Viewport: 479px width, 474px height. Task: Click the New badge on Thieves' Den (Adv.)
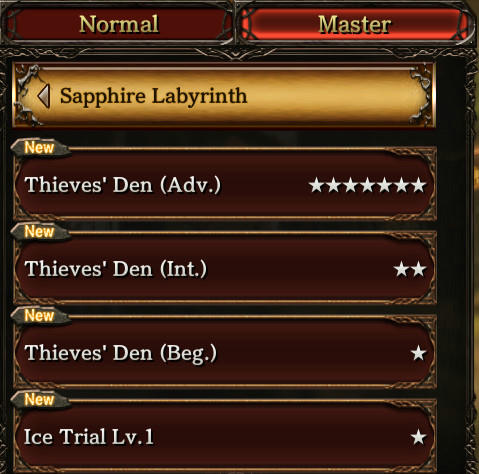pyautogui.click(x=39, y=147)
